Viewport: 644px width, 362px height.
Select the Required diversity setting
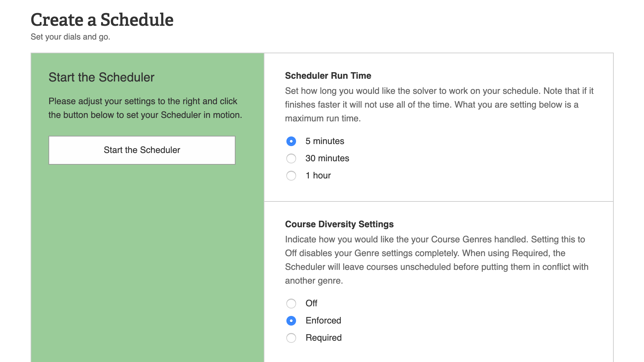point(291,338)
